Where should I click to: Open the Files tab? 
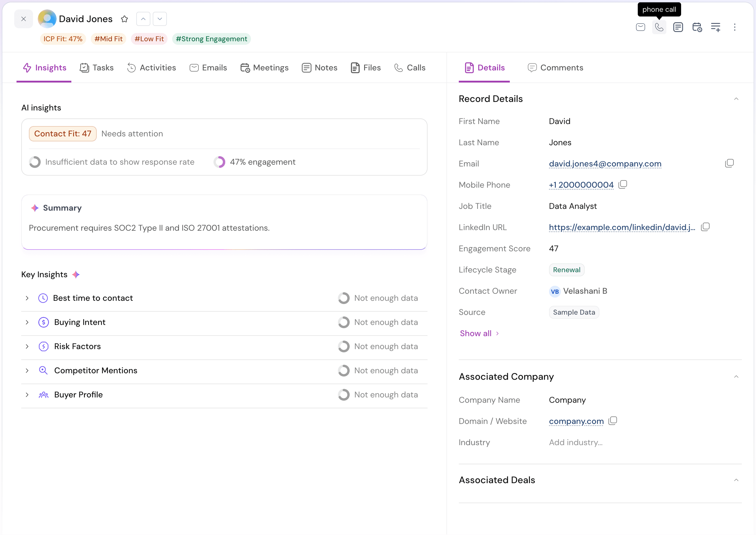[366, 67]
